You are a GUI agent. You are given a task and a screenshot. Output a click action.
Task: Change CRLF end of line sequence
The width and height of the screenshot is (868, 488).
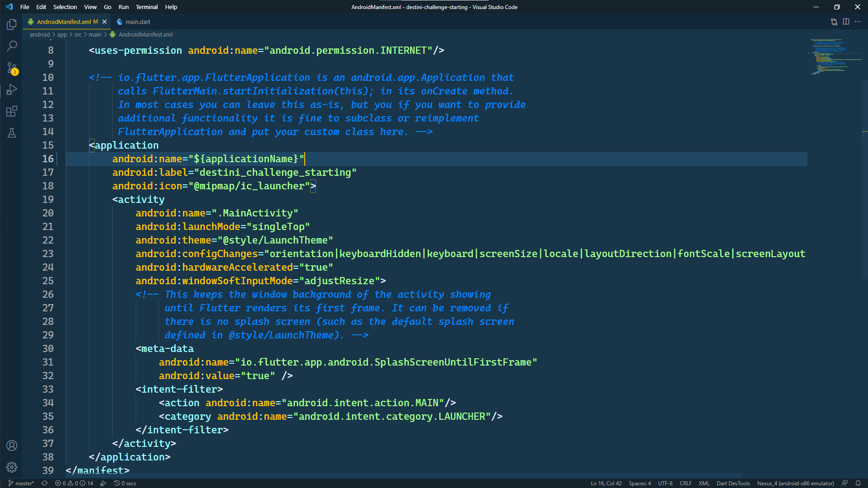[x=685, y=483]
